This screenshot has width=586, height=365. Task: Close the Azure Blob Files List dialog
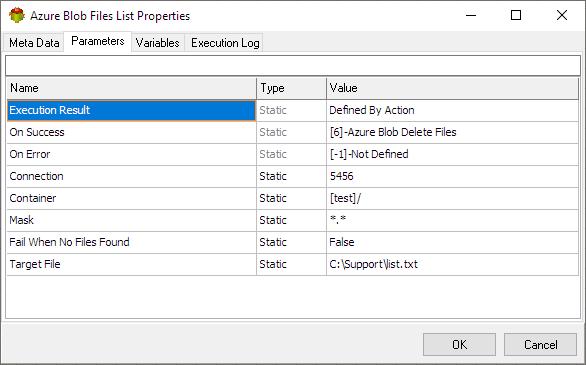pyautogui.click(x=562, y=15)
